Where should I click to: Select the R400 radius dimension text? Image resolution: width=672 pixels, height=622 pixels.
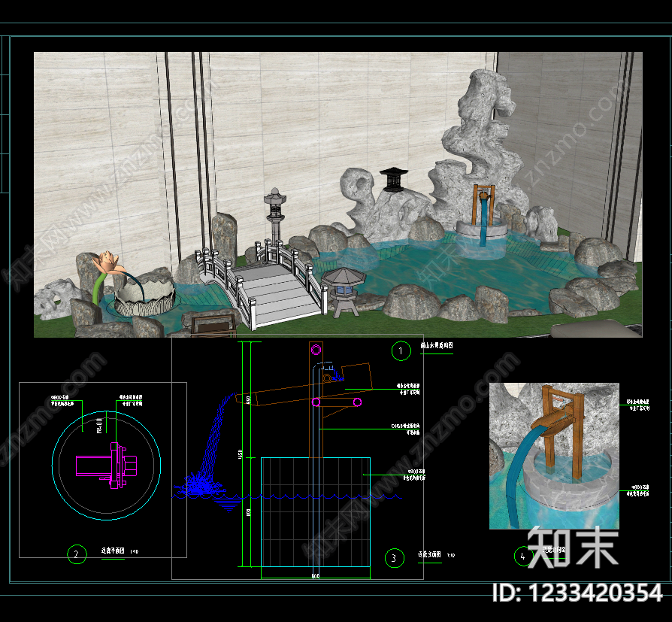coord(100,426)
